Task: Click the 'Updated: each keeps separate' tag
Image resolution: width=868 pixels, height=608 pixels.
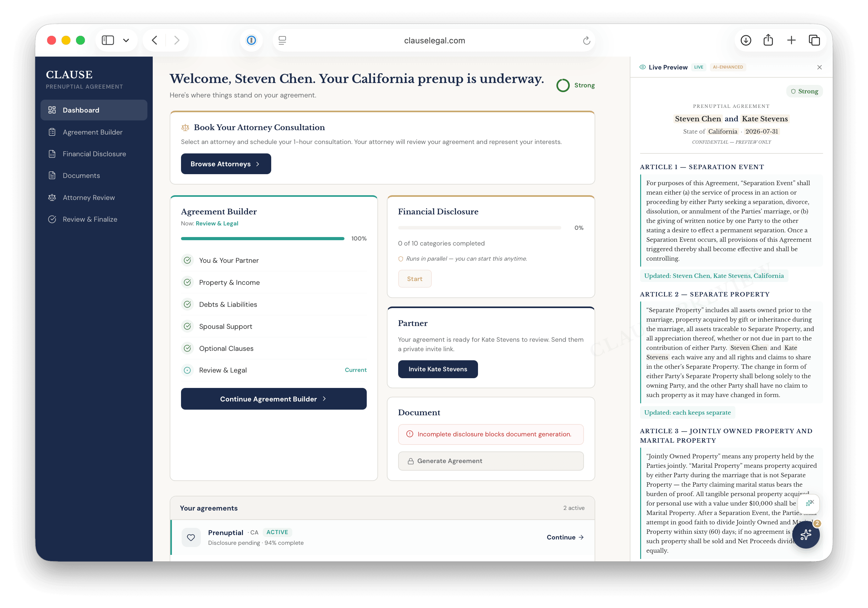Action: tap(687, 412)
